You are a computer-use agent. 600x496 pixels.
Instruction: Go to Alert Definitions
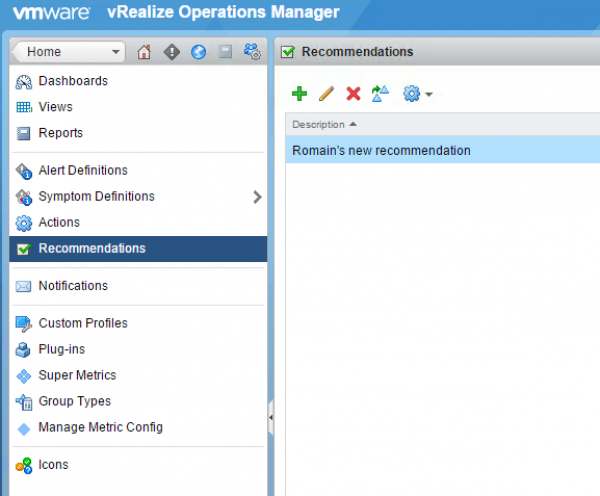point(83,170)
